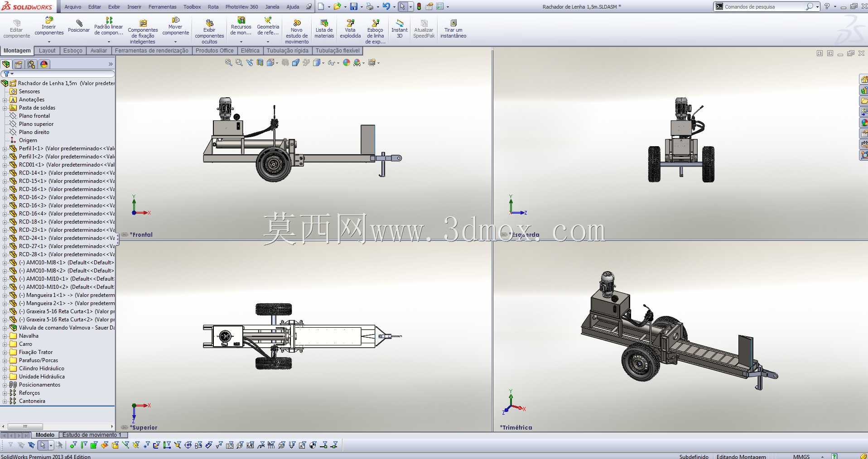868x459 pixels.
Task: Select the Modelo bottom tab
Action: (45, 435)
